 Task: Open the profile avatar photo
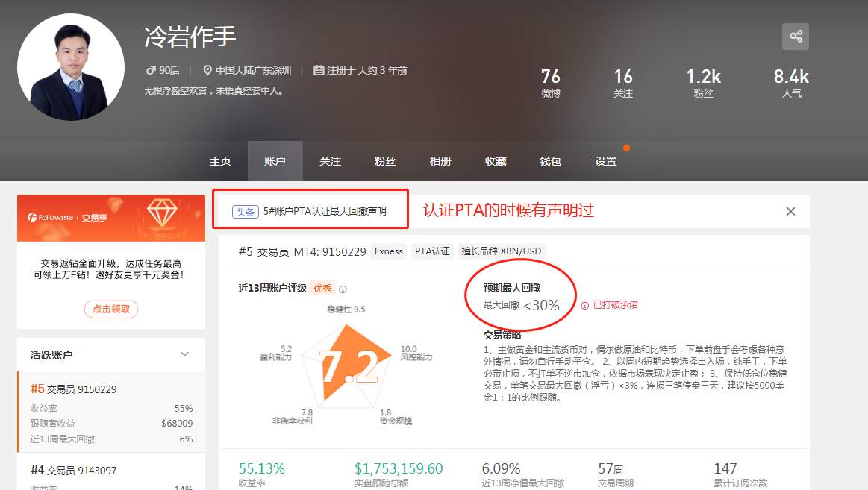pos(71,67)
